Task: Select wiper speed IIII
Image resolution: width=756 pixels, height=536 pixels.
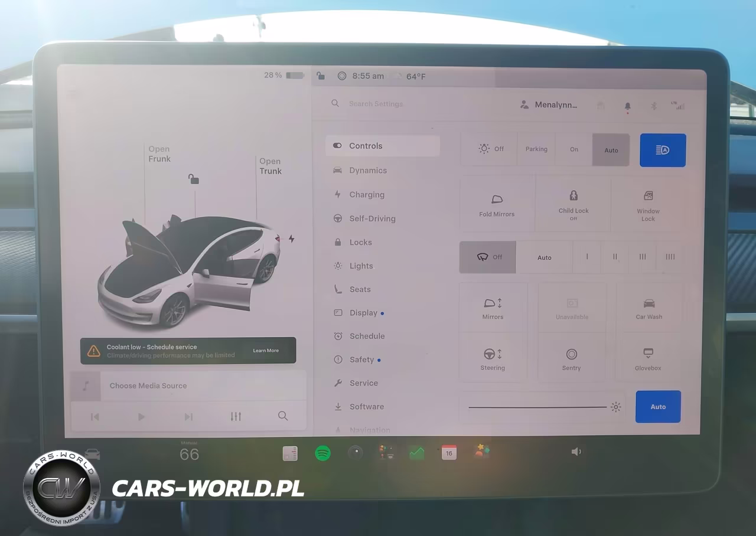Action: (x=670, y=257)
